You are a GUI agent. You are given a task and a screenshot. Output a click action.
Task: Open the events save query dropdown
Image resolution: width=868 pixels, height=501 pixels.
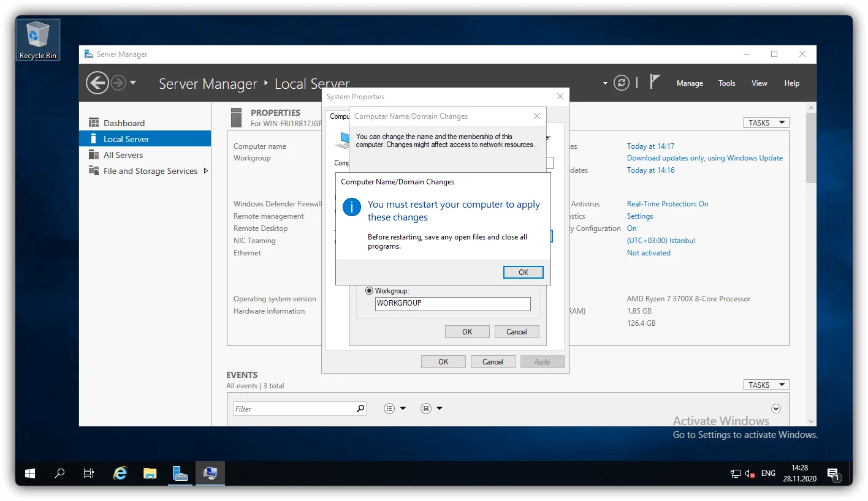[432, 409]
